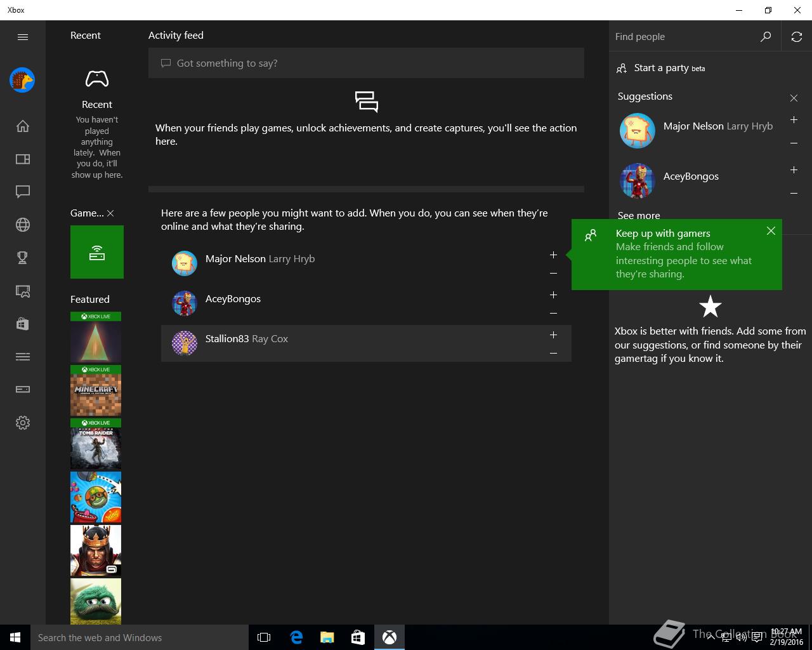This screenshot has width=812, height=650.
Task: Open Settings gear in sidebar
Action: click(x=23, y=423)
